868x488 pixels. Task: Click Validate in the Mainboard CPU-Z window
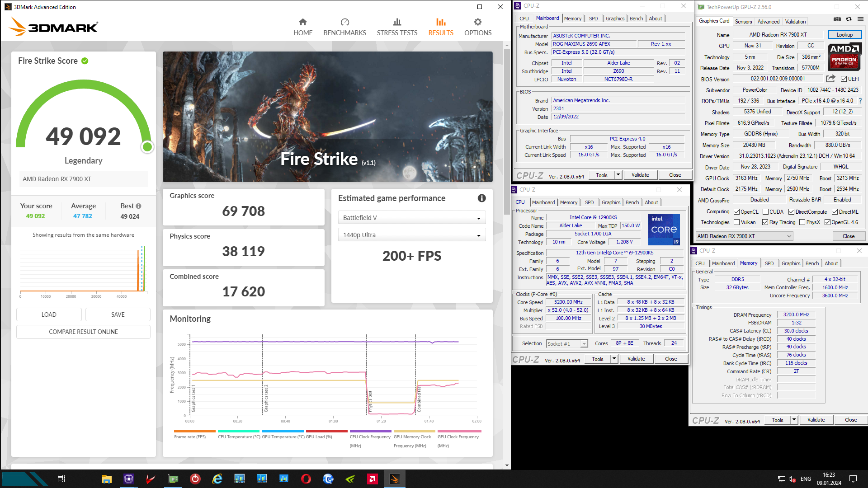640,175
